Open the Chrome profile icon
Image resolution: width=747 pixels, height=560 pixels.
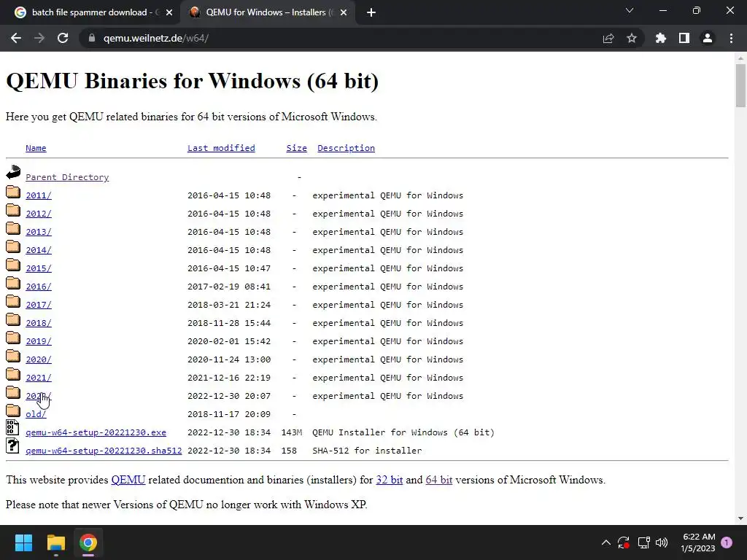(708, 38)
